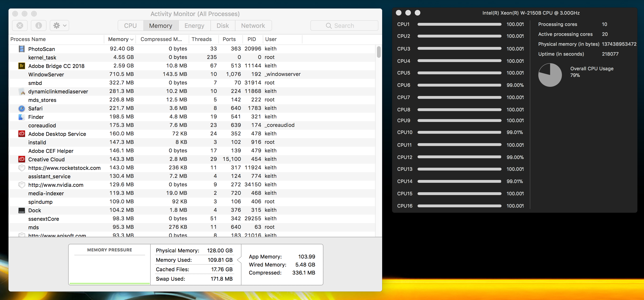Image resolution: width=644 pixels, height=300 pixels.
Task: Select the assistant_service process row
Action: tap(192, 176)
